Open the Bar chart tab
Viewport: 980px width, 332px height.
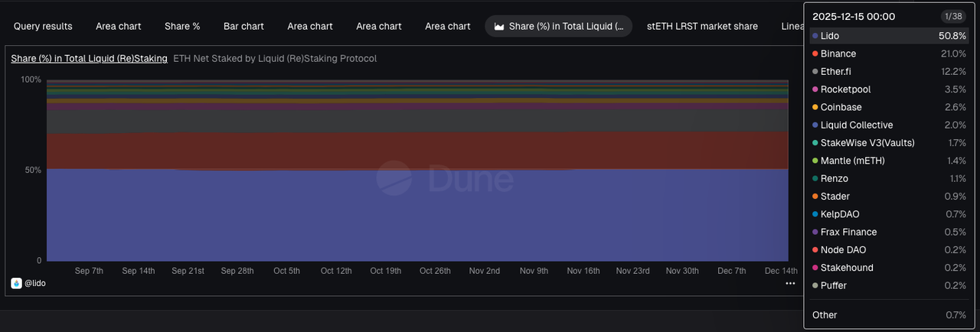pos(243,26)
